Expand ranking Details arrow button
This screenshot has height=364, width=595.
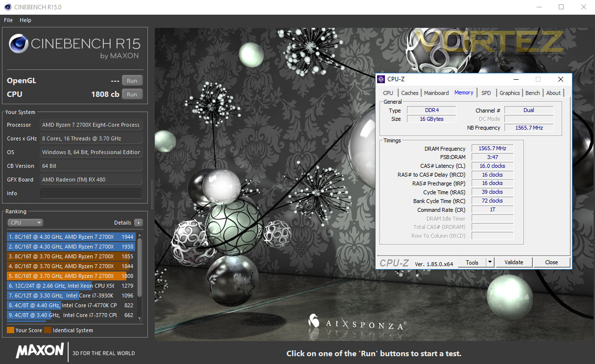click(139, 223)
